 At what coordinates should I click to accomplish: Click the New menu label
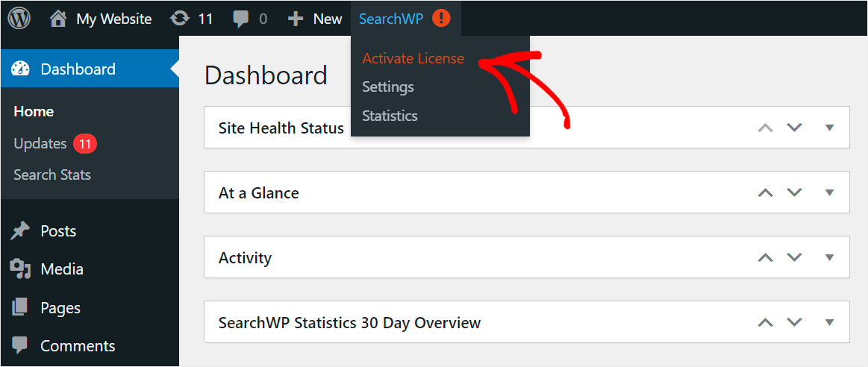328,19
